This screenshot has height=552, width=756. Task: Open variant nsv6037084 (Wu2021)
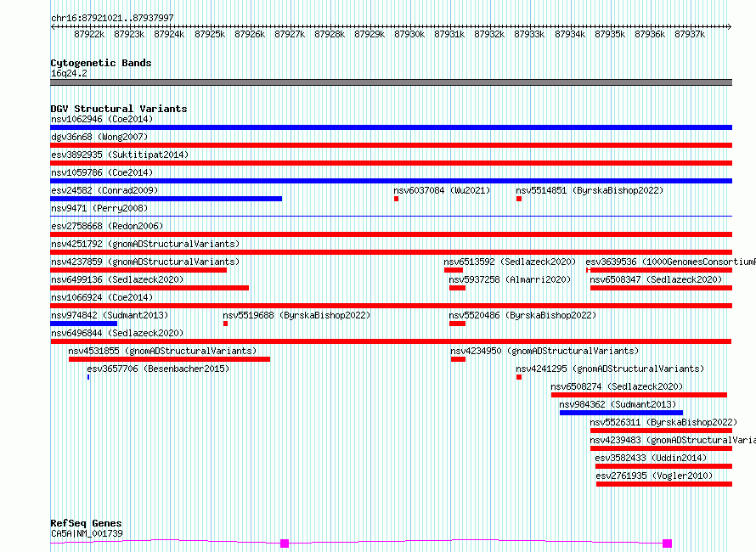[x=442, y=190]
